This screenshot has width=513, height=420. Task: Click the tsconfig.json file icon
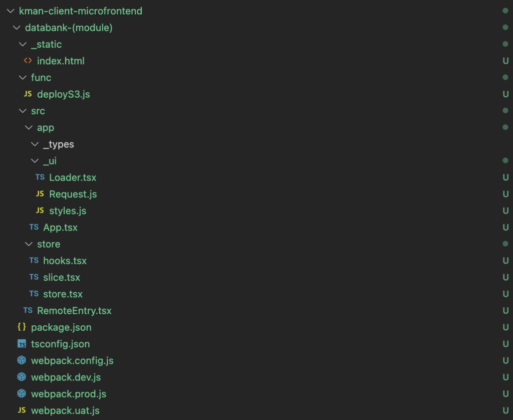pyautogui.click(x=22, y=344)
